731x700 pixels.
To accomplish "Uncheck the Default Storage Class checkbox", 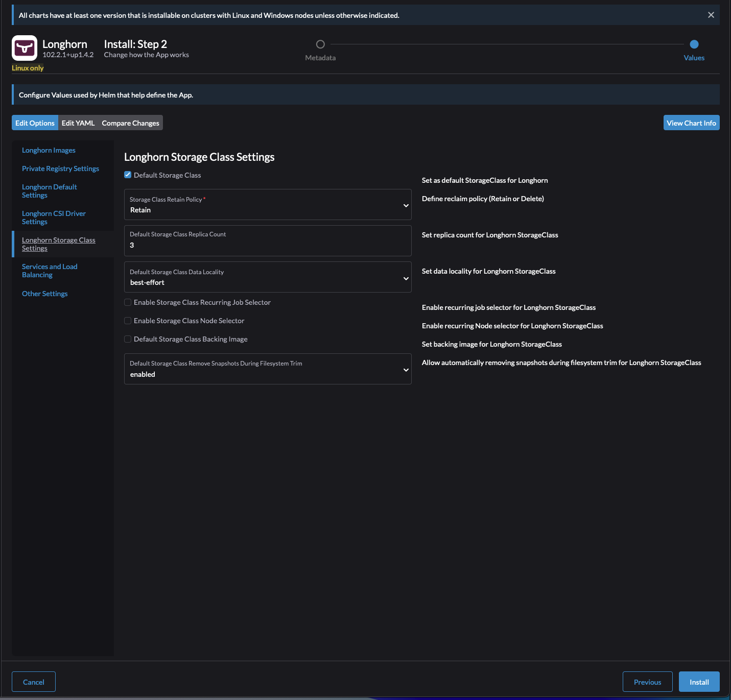I will 127,175.
